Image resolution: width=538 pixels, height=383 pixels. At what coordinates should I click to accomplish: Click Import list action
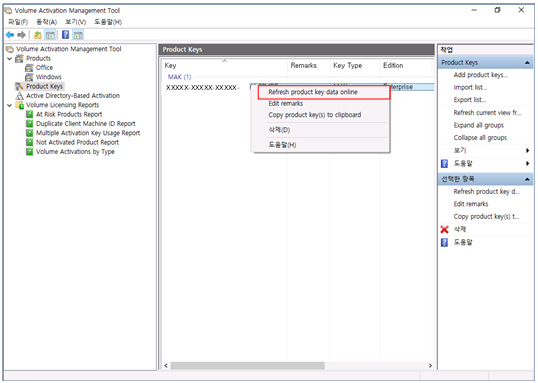click(x=470, y=88)
